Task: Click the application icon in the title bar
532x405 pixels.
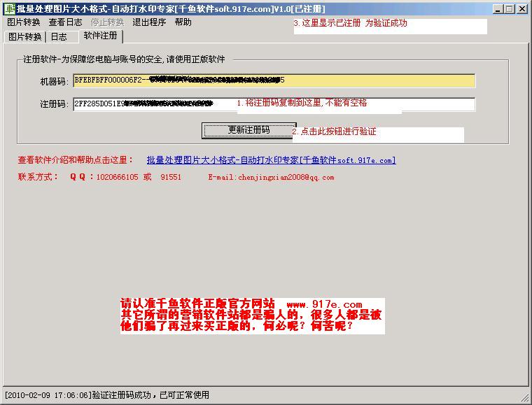Action: pos(8,8)
